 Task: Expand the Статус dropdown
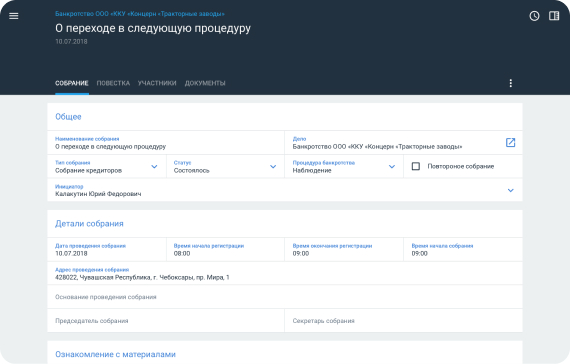click(x=273, y=167)
